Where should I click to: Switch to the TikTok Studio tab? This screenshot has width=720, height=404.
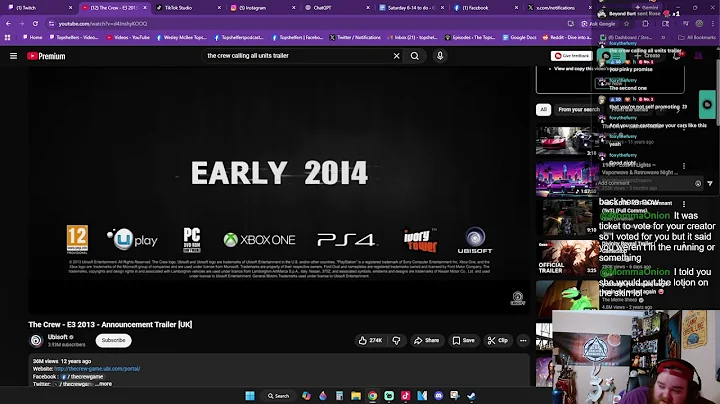tap(187, 7)
